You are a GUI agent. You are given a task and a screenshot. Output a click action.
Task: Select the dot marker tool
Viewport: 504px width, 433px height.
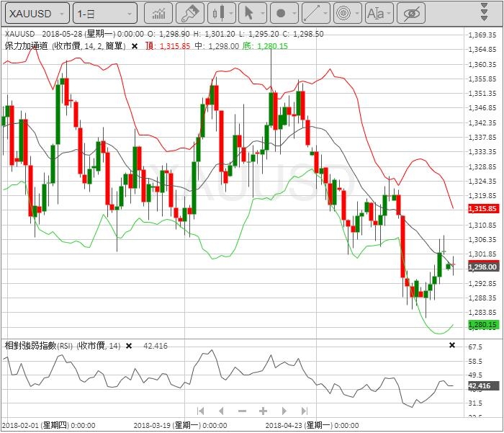pos(281,14)
